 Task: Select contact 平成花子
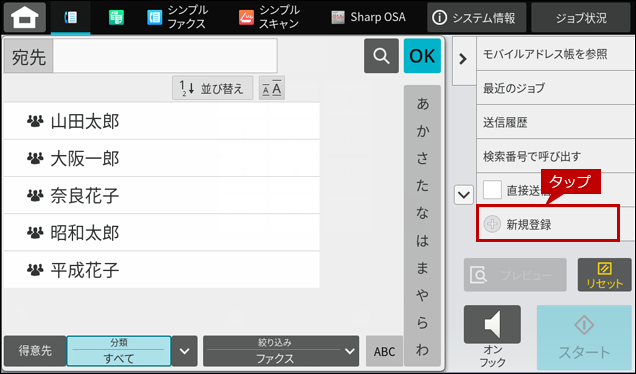tap(161, 270)
